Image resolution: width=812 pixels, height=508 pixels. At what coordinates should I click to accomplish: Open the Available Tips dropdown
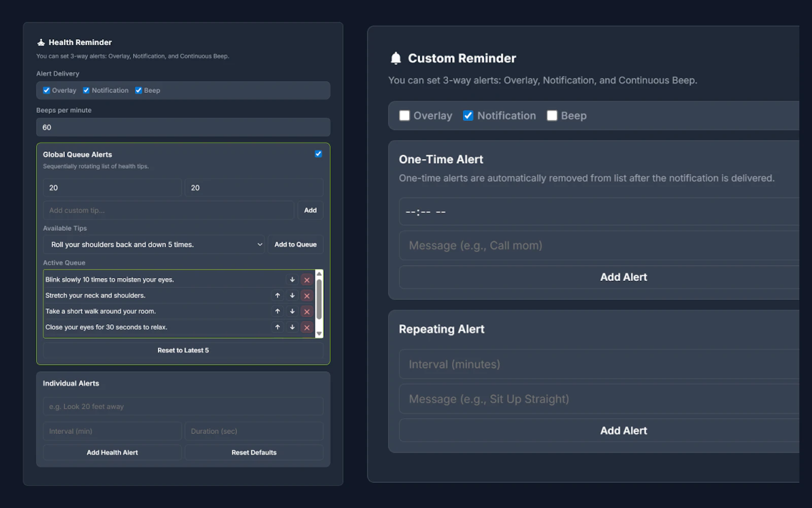(154, 244)
